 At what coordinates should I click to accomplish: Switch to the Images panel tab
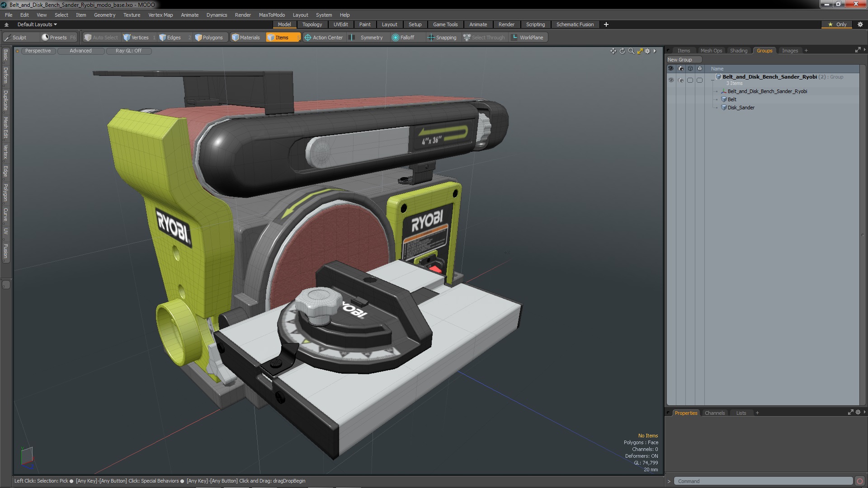pyautogui.click(x=790, y=51)
